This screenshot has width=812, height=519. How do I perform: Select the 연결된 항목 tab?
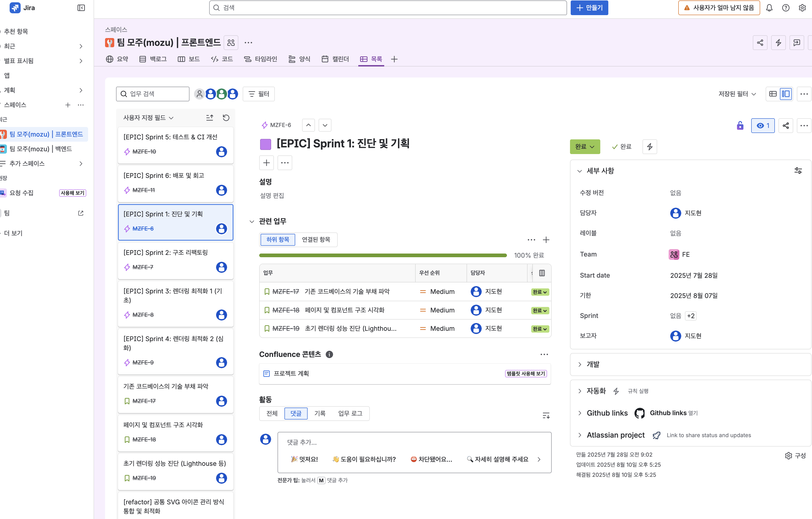316,240
